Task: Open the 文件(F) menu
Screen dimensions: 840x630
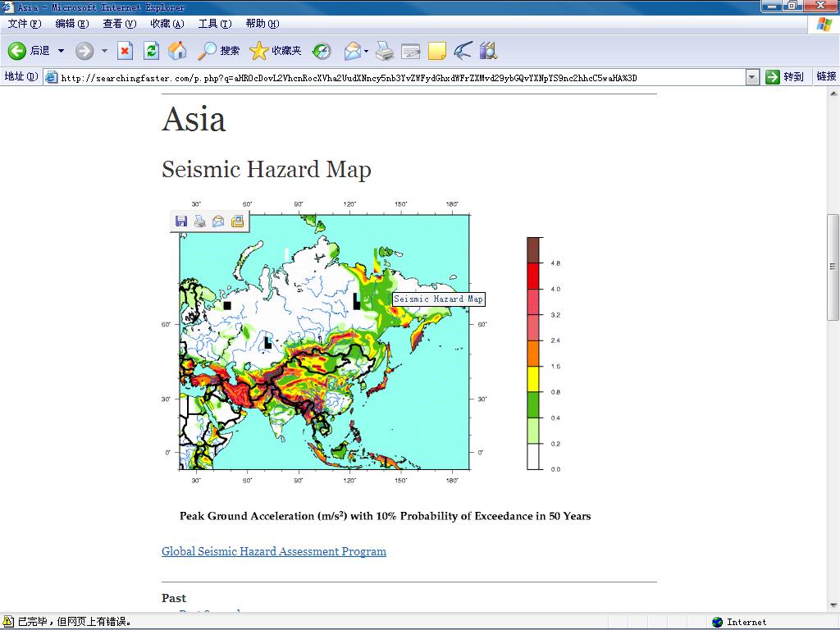Action: (x=24, y=24)
